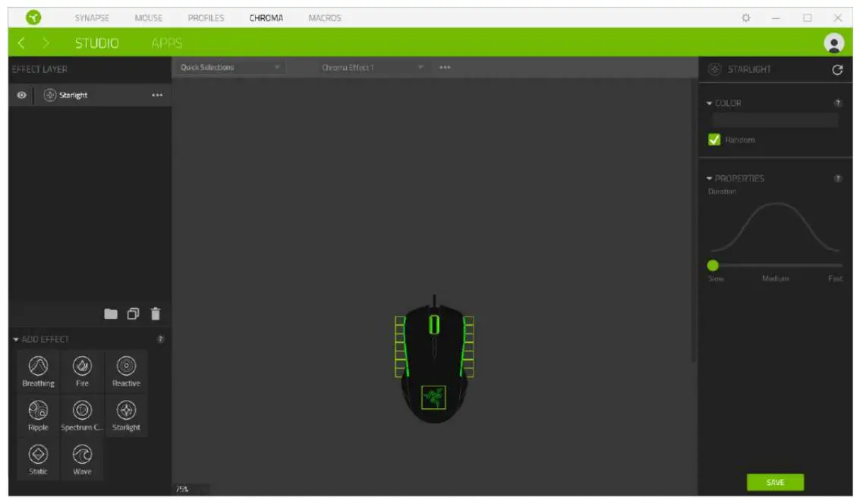Set duration slider to Medium
The image size is (860, 504).
(x=776, y=266)
